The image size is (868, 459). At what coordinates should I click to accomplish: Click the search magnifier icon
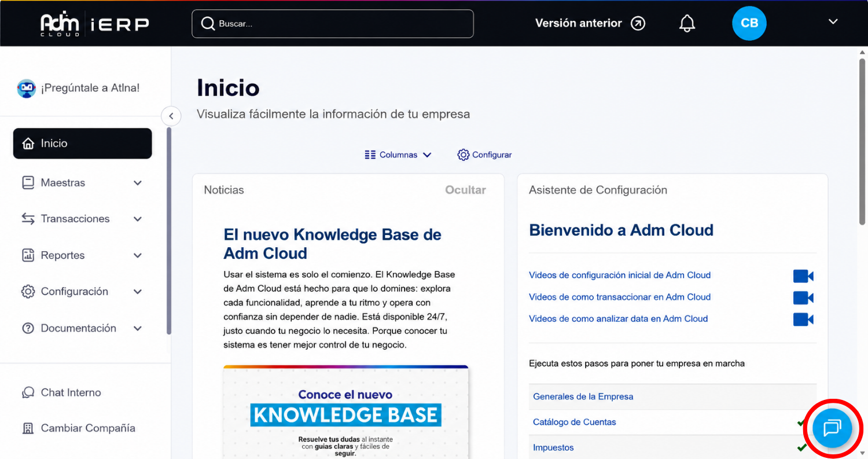pos(208,24)
